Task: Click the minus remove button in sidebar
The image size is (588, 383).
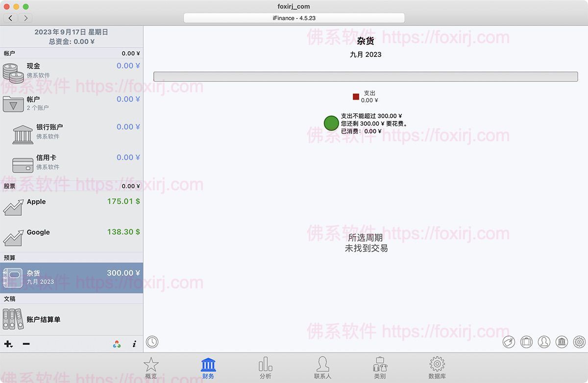Action: pos(26,344)
